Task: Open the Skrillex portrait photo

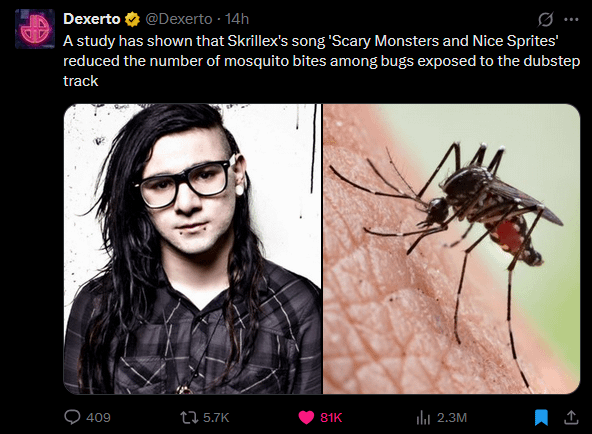Action: 192,249
